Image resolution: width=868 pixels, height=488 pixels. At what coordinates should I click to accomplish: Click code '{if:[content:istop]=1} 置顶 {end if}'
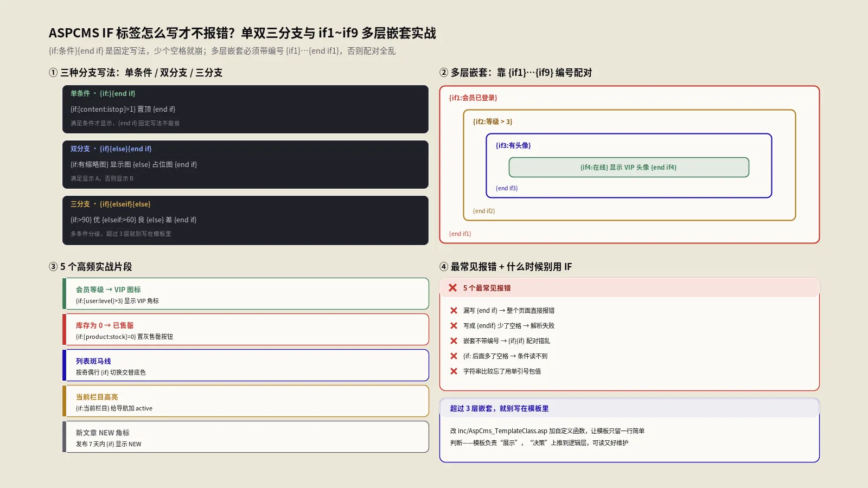pos(123,109)
